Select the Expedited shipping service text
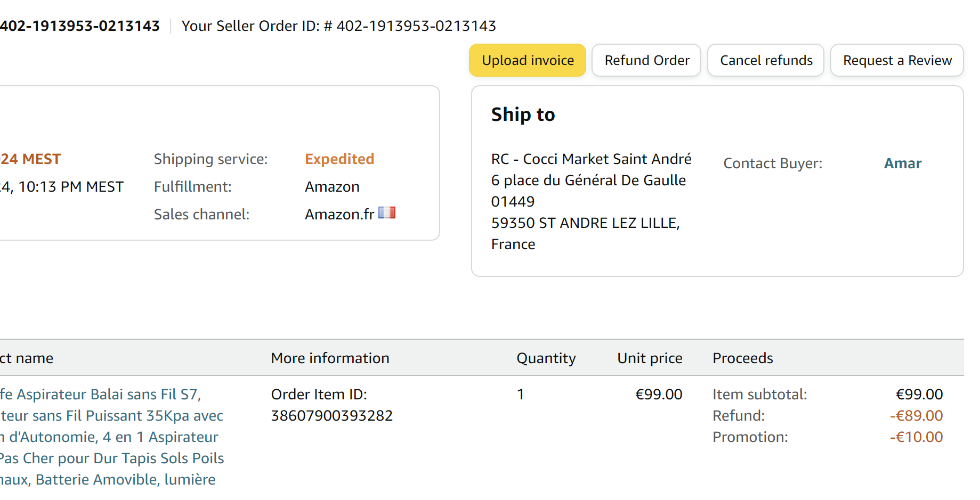 tap(339, 159)
